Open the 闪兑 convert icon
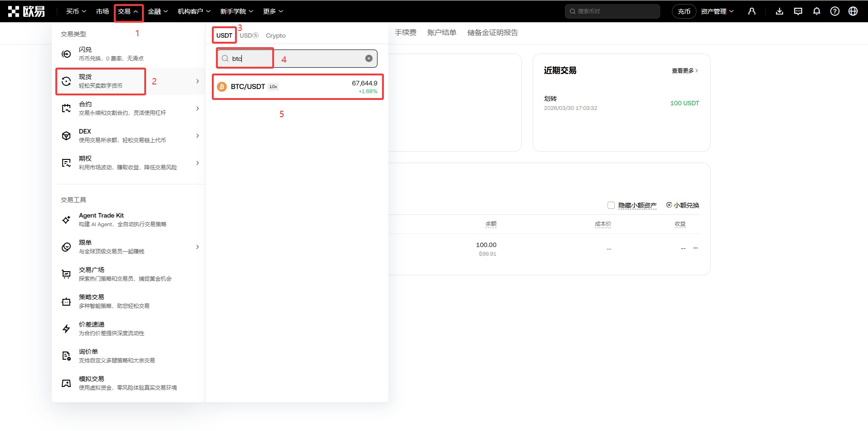The image size is (868, 431). (66, 54)
